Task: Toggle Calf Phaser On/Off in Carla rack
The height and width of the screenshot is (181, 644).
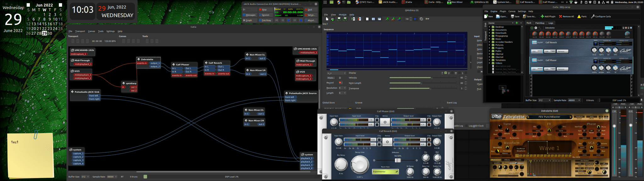Action: (535, 60)
